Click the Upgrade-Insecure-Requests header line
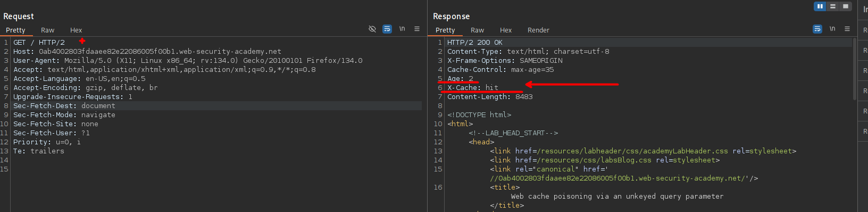This screenshot has width=868, height=212. point(73,97)
